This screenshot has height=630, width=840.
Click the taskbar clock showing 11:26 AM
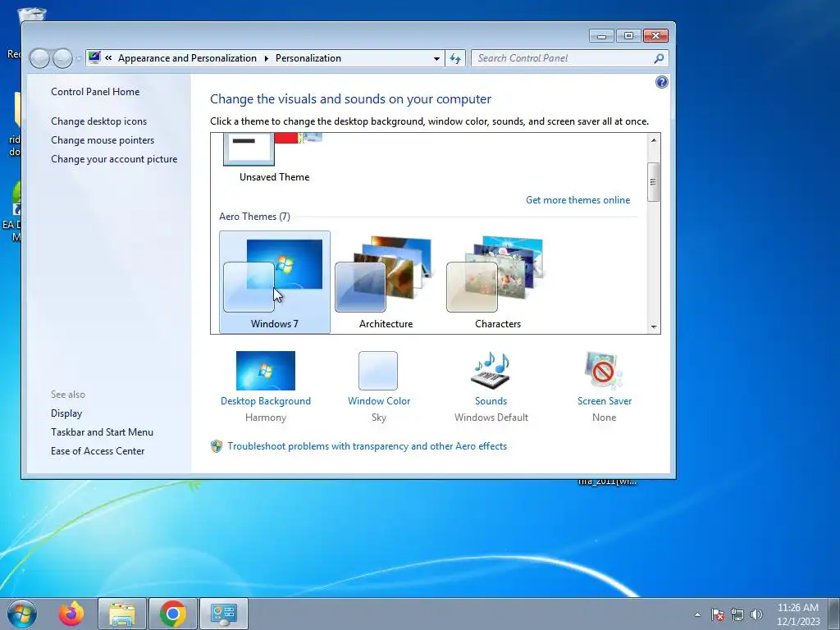pos(798,614)
